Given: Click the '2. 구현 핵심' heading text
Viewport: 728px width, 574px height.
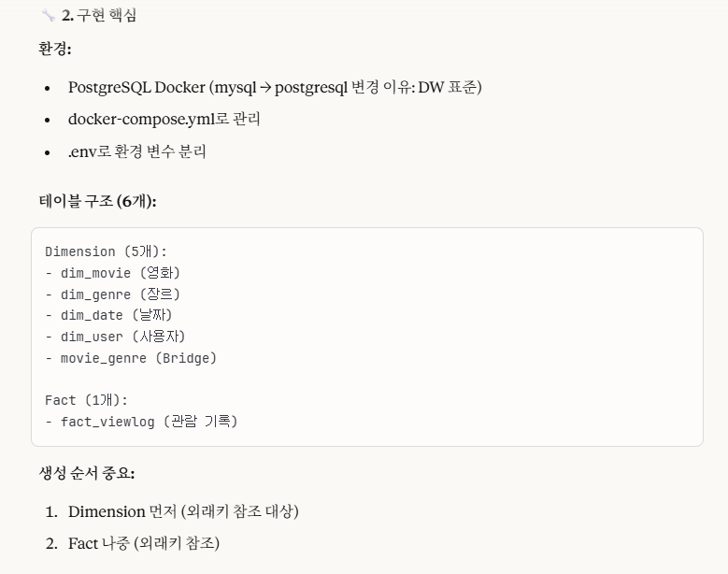Looking at the screenshot, I should [x=99, y=15].
